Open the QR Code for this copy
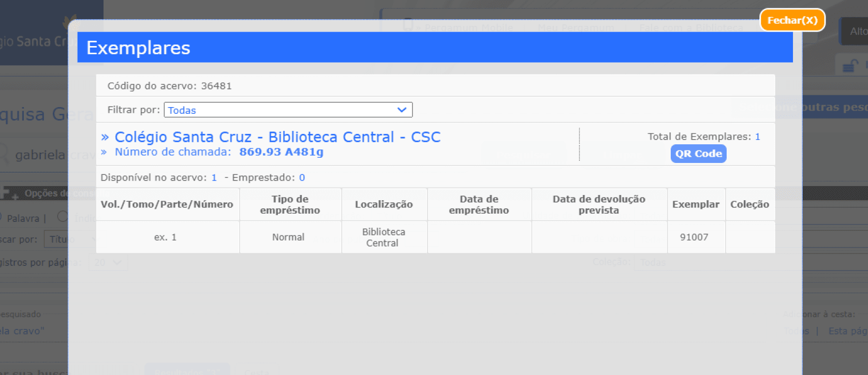The width and height of the screenshot is (868, 375). pos(698,154)
